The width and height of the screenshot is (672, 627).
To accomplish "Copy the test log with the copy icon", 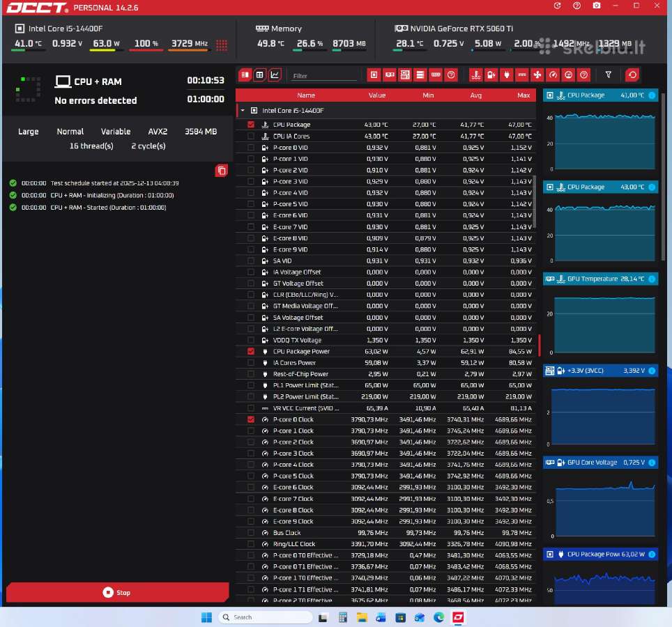I will click(x=222, y=171).
